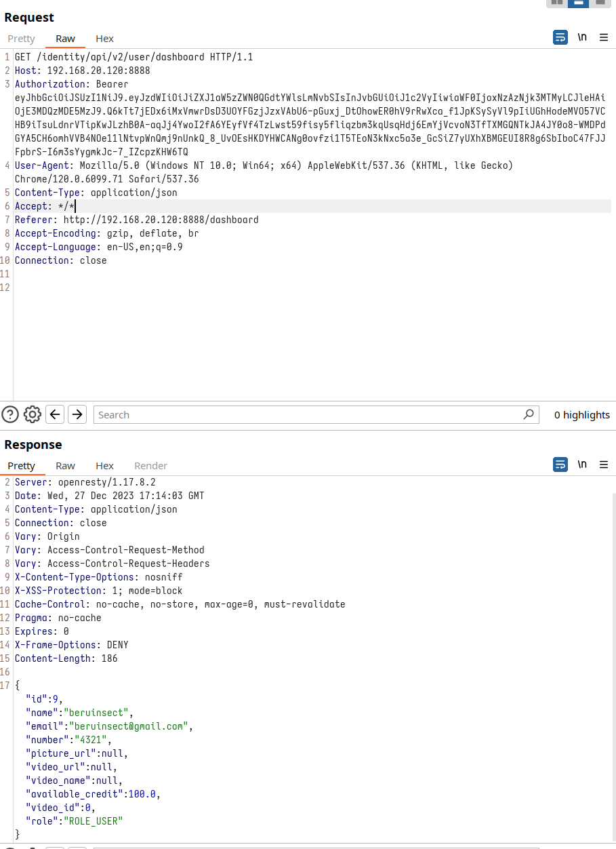This screenshot has width=616, height=849.
Task: Toggle word wrap in Request editor
Action: click(x=560, y=38)
